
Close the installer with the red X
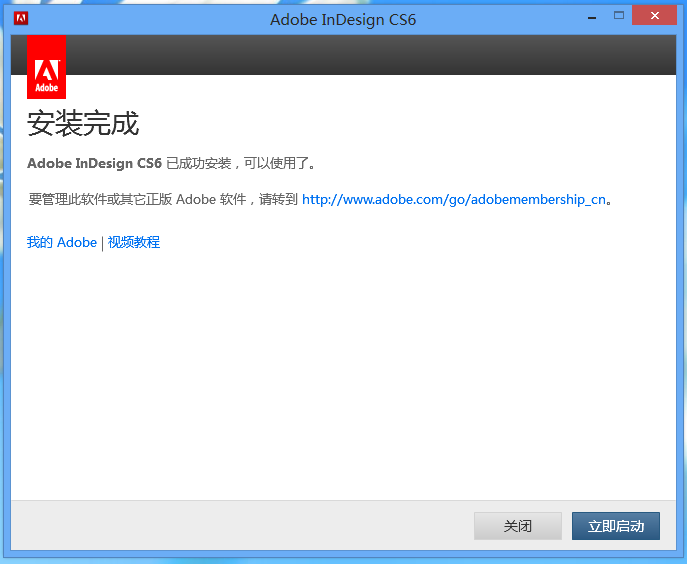(x=655, y=16)
